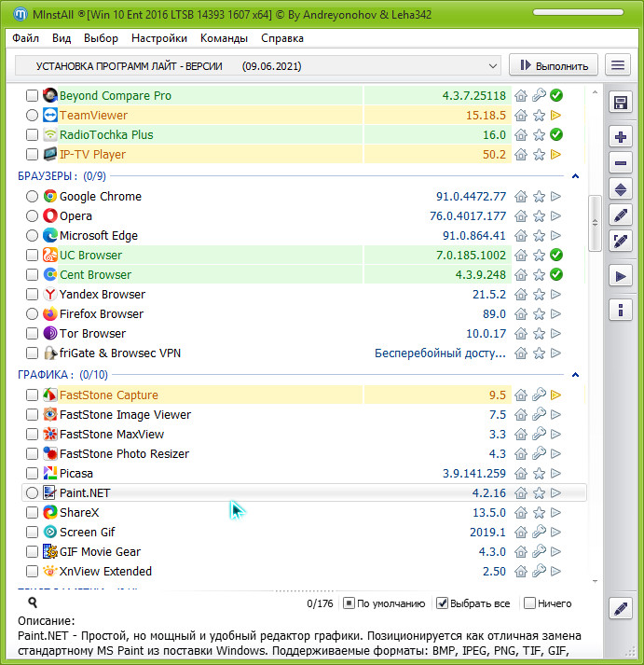Open the Команды menu

pyautogui.click(x=224, y=38)
